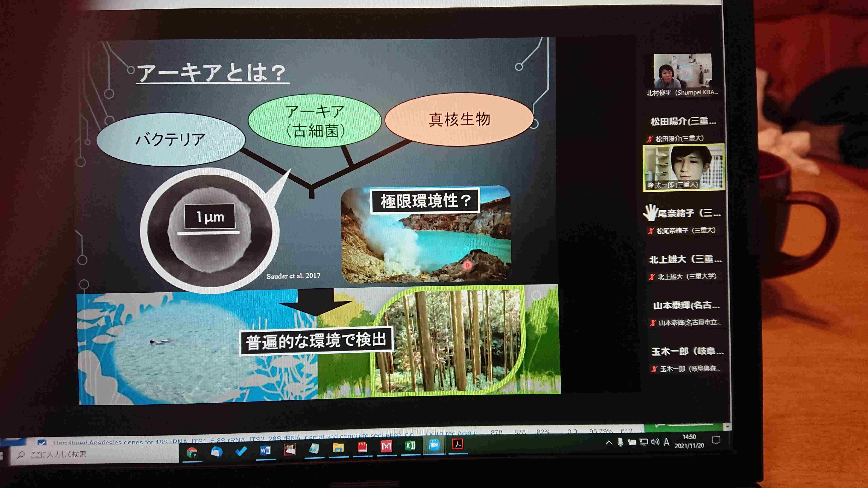
Task: Click muted mic icon for 玉木一郎
Action: click(654, 369)
